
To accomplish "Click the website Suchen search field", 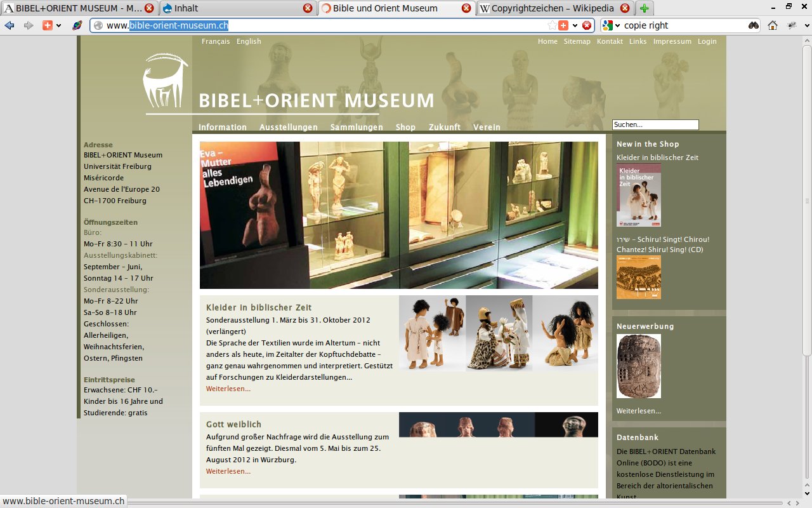I will coord(655,124).
